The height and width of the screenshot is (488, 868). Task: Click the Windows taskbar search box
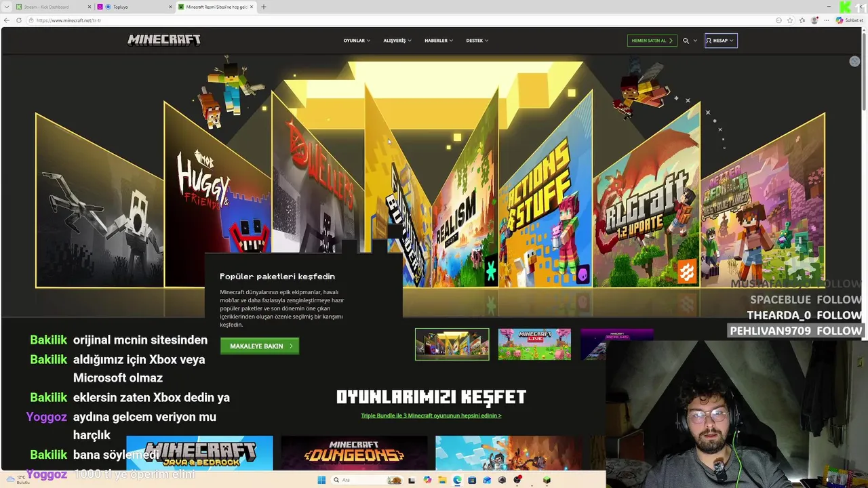click(367, 480)
